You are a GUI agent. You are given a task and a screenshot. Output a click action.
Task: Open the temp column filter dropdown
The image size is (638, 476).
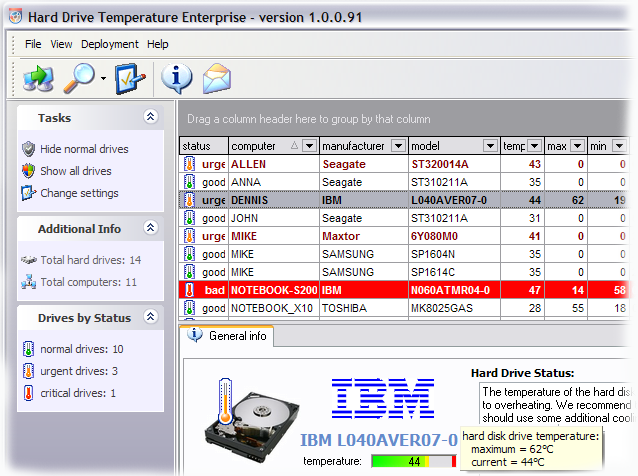[535, 146]
